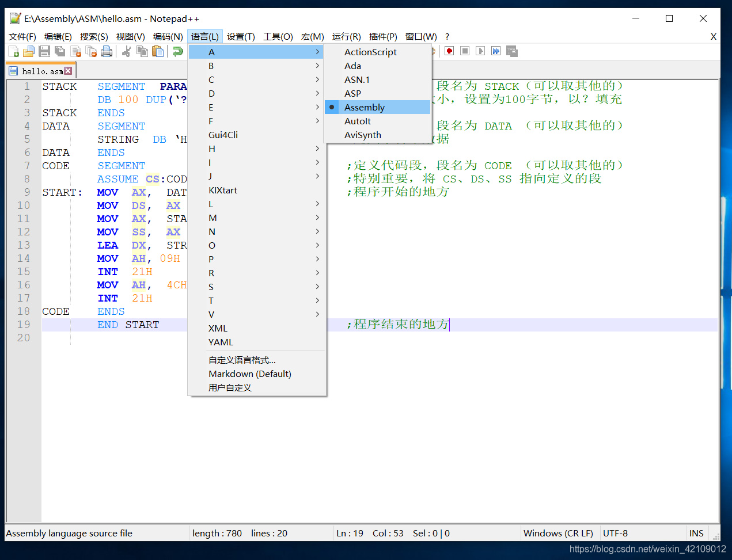Click the Save All toolbar icon

pyautogui.click(x=59, y=52)
